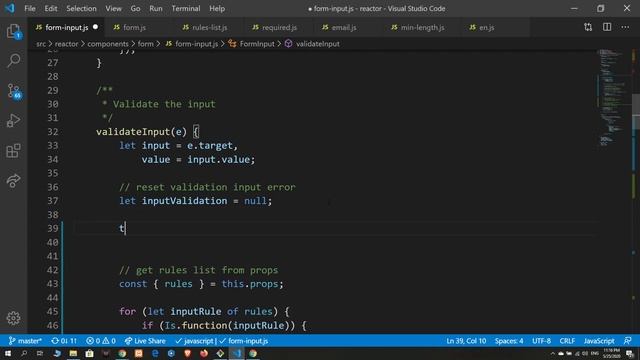Viewport: 640px width, 360px height.
Task: Open the Help menu
Action: coord(217,9)
